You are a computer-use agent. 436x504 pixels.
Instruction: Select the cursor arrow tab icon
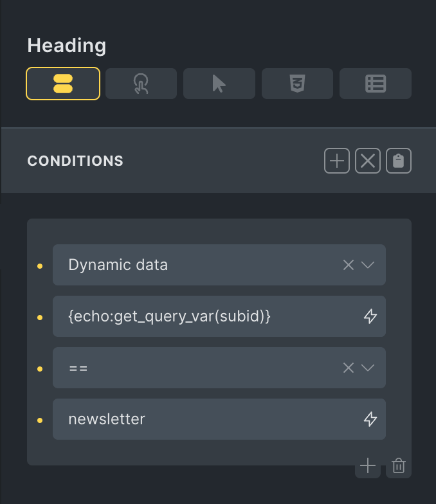219,84
